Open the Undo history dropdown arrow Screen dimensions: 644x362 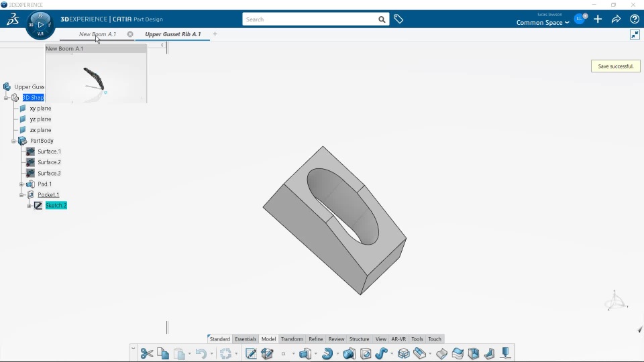[x=211, y=353]
